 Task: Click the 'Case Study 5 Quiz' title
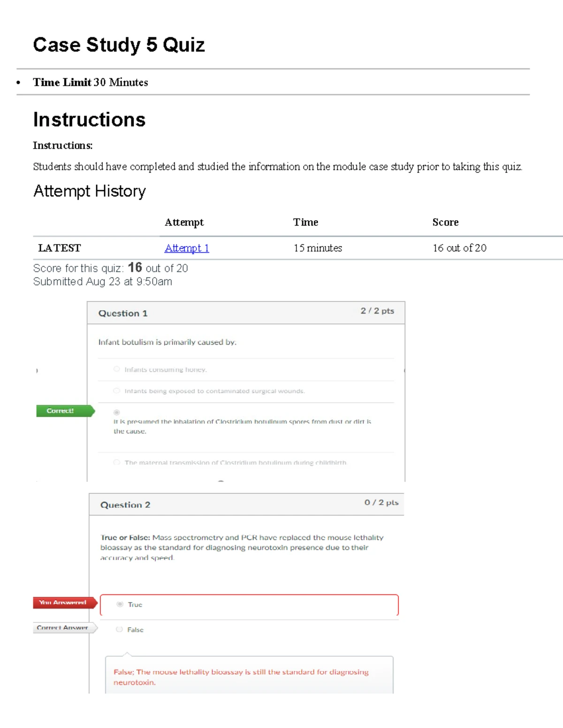coord(119,45)
